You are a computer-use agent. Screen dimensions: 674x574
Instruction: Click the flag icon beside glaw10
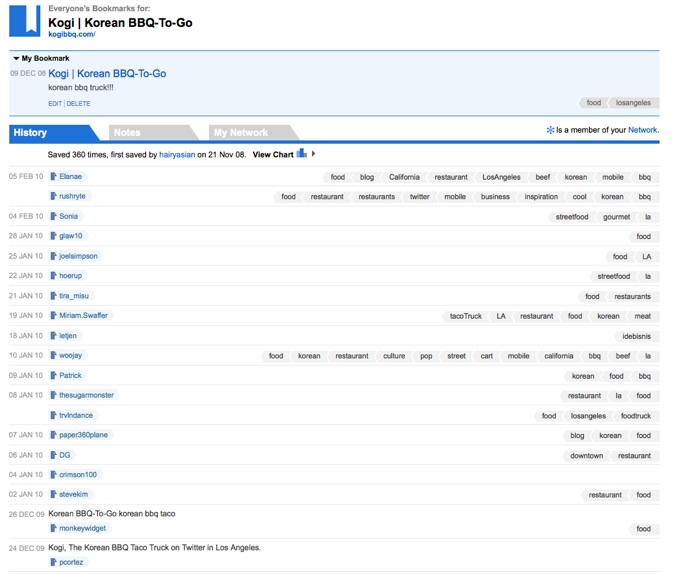tap(54, 236)
